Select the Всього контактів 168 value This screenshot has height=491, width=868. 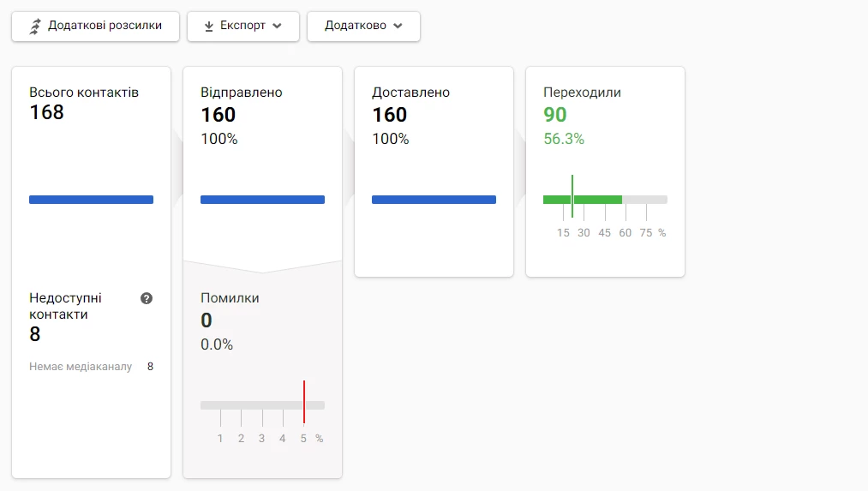[47, 112]
